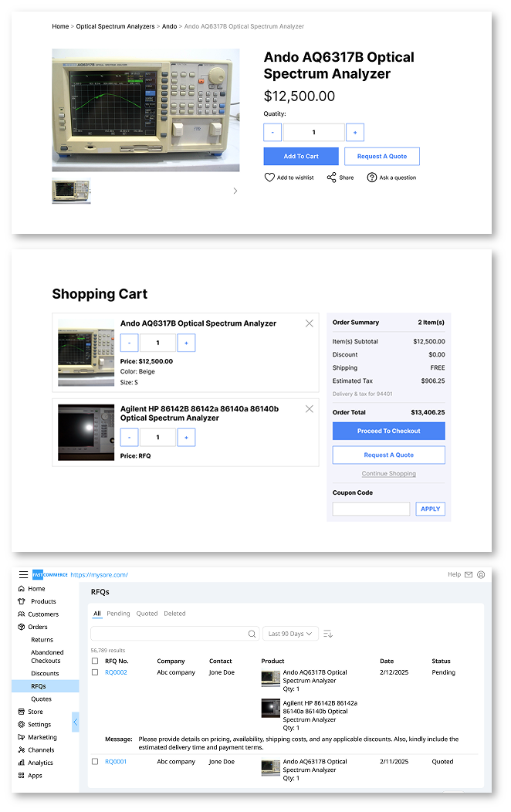Image resolution: width=511 pixels, height=812 pixels.
Task: Increase quantity on product page
Action: click(355, 133)
